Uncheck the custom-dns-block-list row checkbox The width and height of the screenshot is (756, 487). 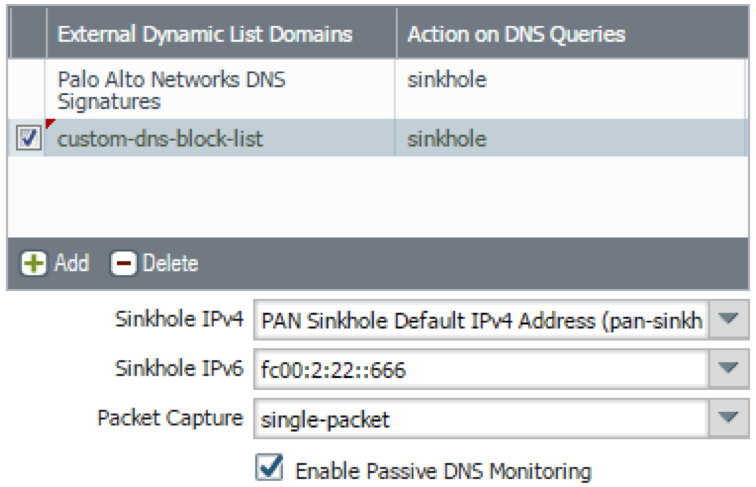[x=29, y=140]
